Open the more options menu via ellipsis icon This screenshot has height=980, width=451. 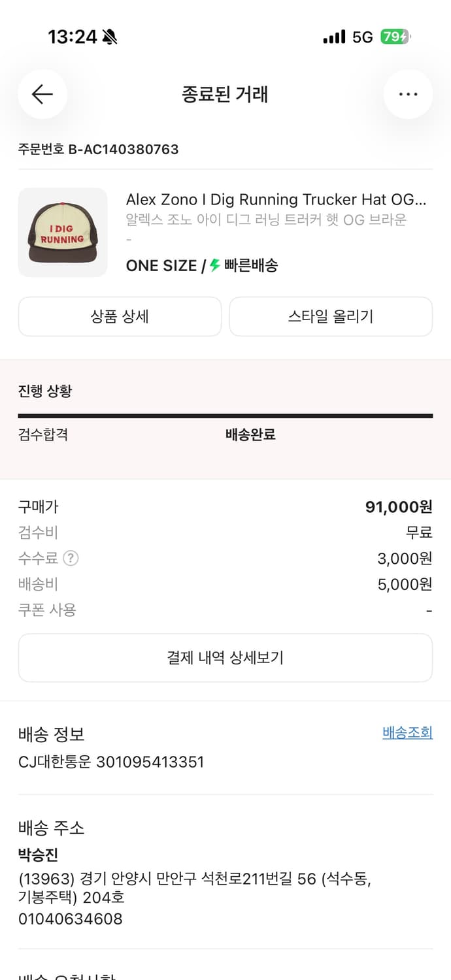[408, 94]
